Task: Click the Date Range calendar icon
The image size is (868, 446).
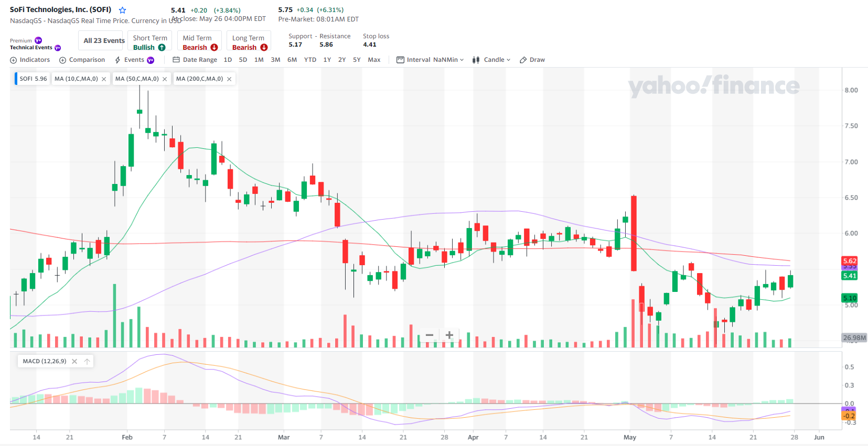Action: [176, 60]
